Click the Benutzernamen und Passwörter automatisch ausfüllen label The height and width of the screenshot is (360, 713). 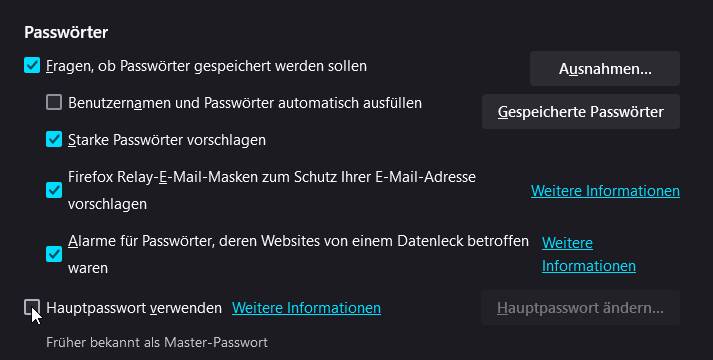tap(245, 103)
